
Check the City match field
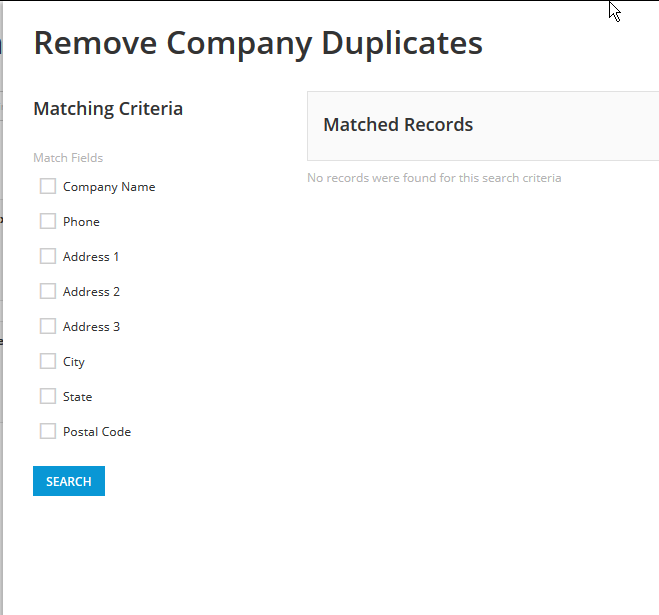point(47,361)
